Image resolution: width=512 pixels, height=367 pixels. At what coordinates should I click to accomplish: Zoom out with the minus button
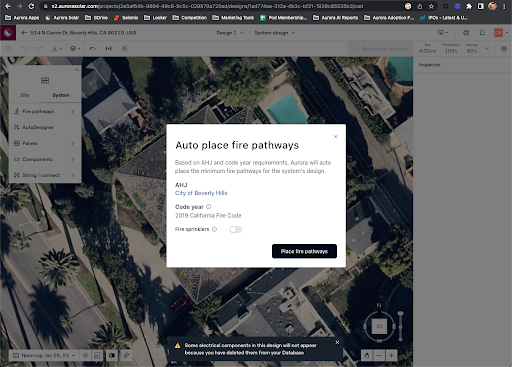pos(379,355)
